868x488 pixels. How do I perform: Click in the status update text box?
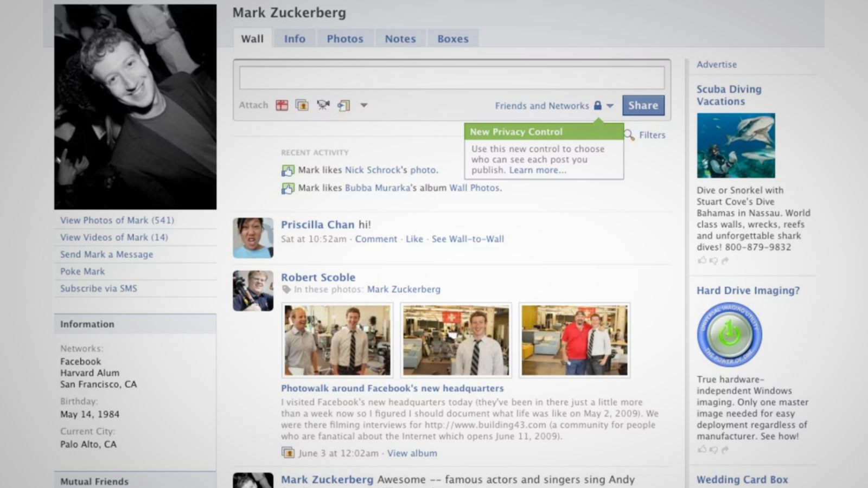tap(452, 78)
